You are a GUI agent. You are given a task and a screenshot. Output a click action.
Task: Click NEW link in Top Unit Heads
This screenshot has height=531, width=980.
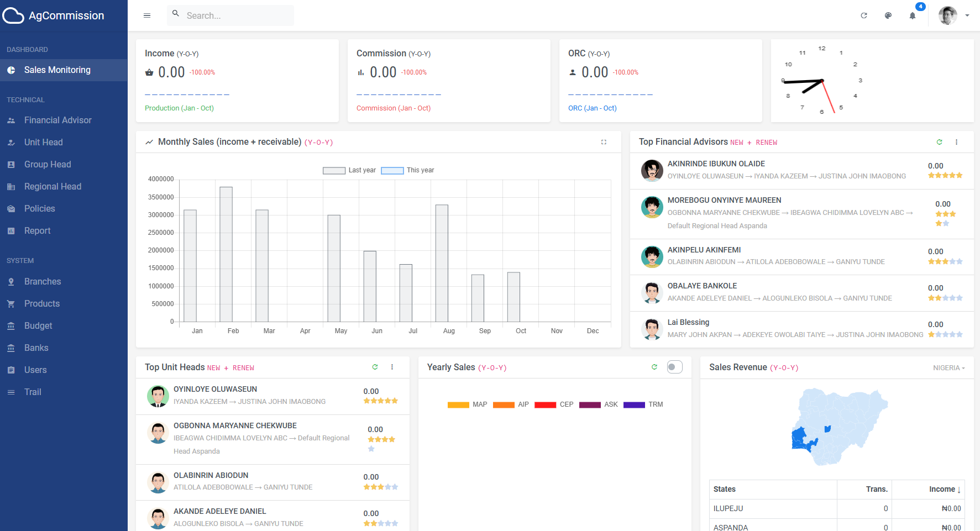(x=213, y=368)
